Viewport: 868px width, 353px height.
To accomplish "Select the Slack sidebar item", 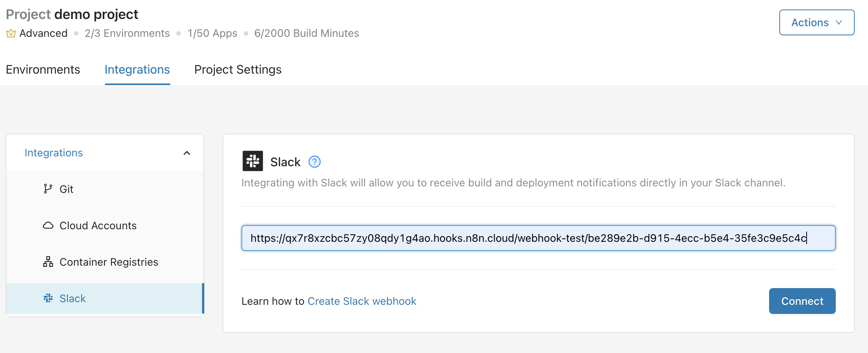I will click(105, 298).
